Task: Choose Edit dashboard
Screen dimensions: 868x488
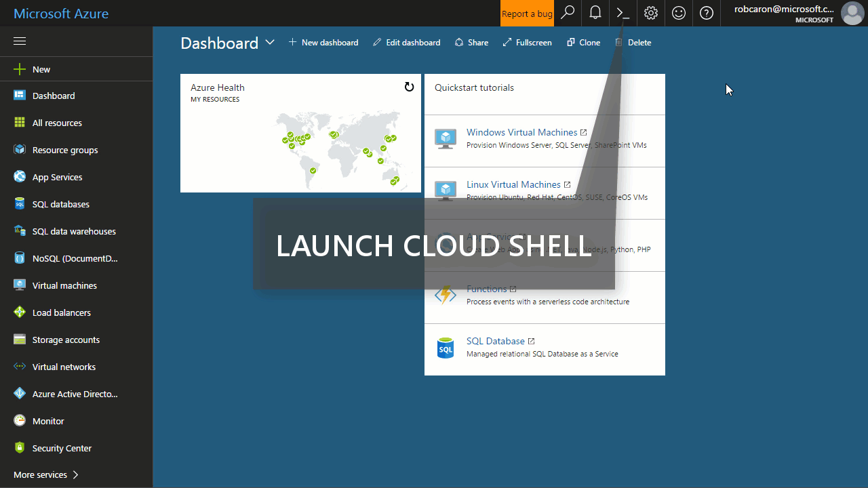Action: point(406,42)
